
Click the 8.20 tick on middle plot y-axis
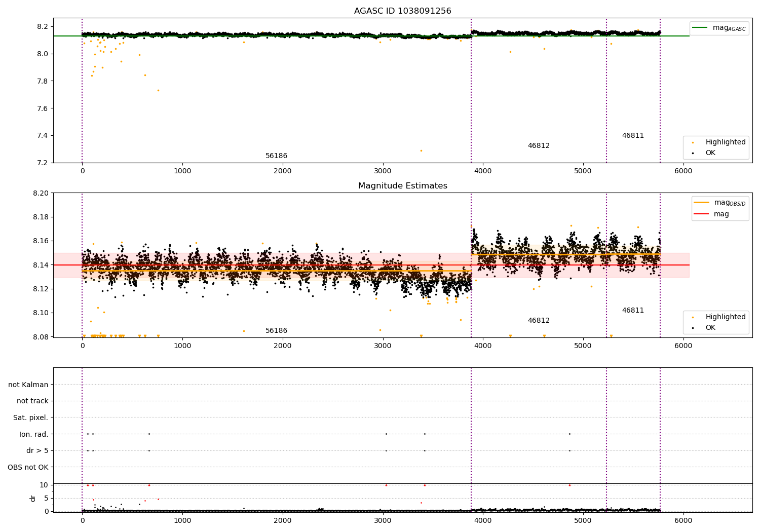[41, 193]
